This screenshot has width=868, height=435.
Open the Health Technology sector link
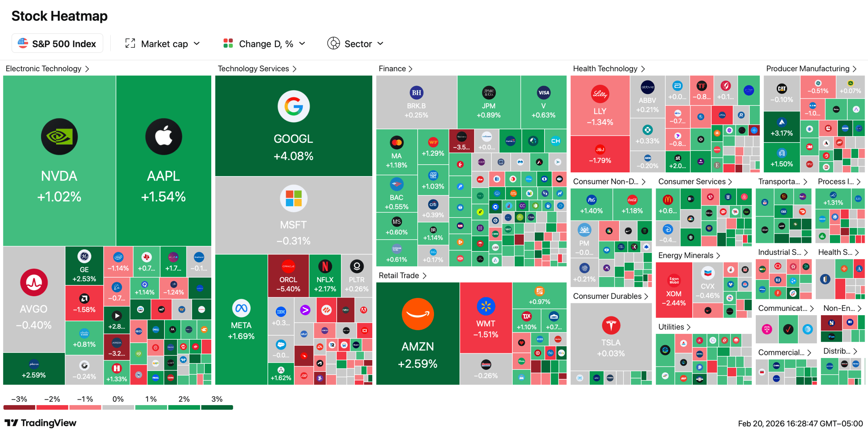coord(609,69)
